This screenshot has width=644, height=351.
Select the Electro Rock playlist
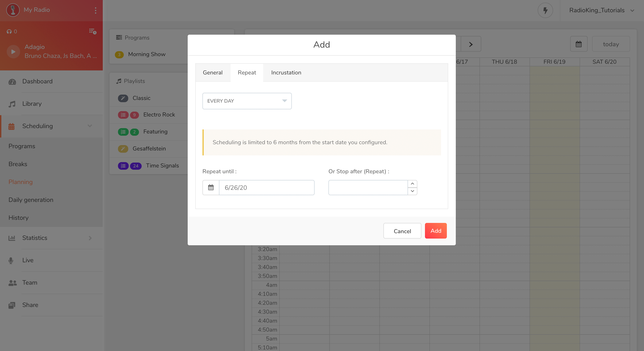(x=159, y=115)
